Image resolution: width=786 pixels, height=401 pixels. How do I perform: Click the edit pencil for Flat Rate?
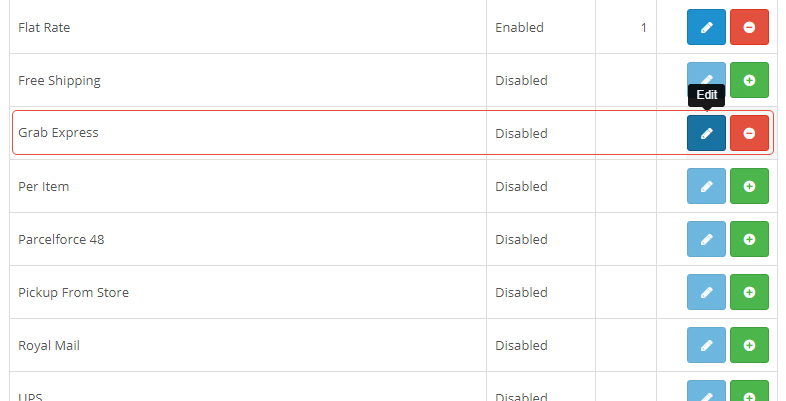[706, 27]
